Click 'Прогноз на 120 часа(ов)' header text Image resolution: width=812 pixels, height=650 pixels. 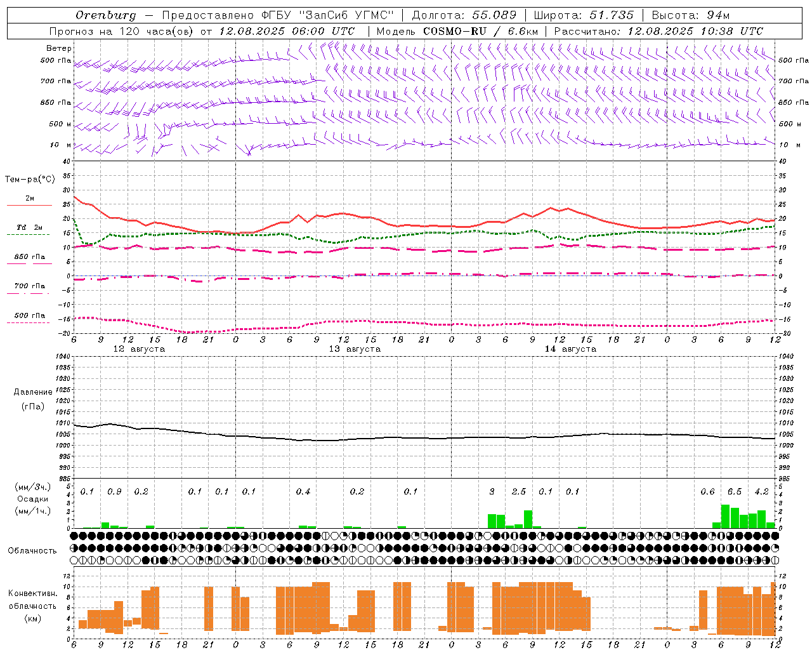122,31
